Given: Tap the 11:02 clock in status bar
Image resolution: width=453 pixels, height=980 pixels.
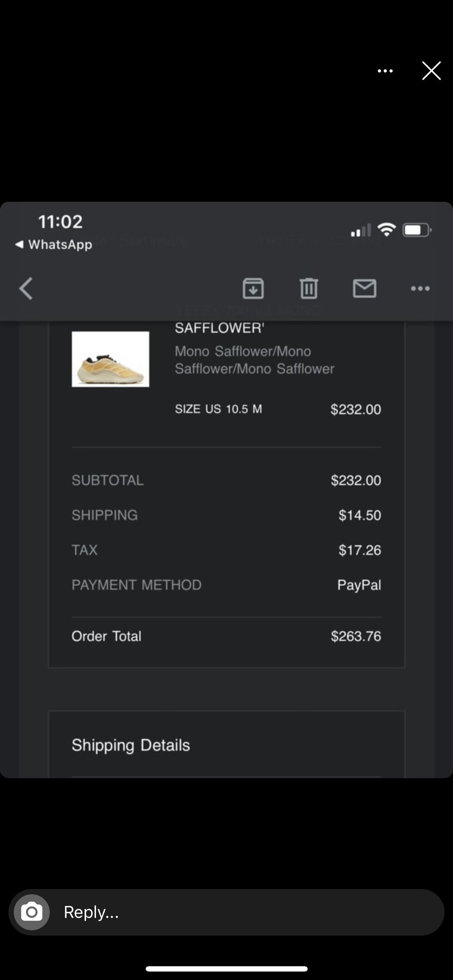Looking at the screenshot, I should 60,222.
